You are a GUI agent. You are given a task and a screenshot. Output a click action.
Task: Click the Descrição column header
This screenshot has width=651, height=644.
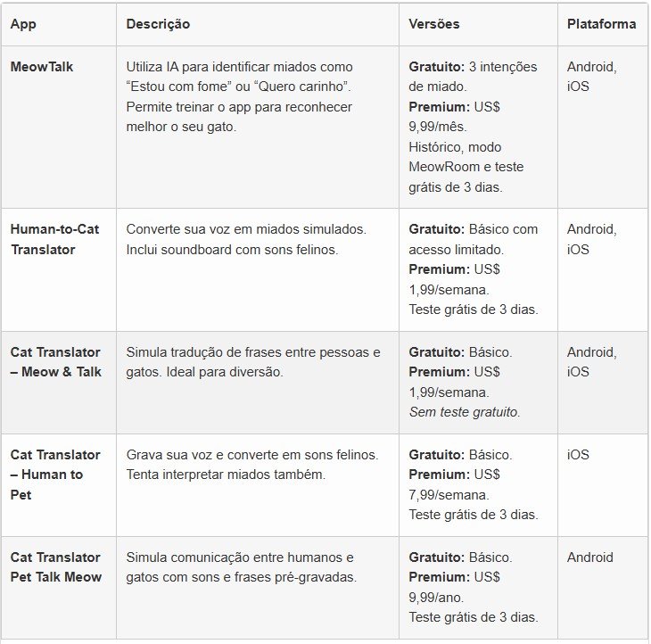point(158,24)
